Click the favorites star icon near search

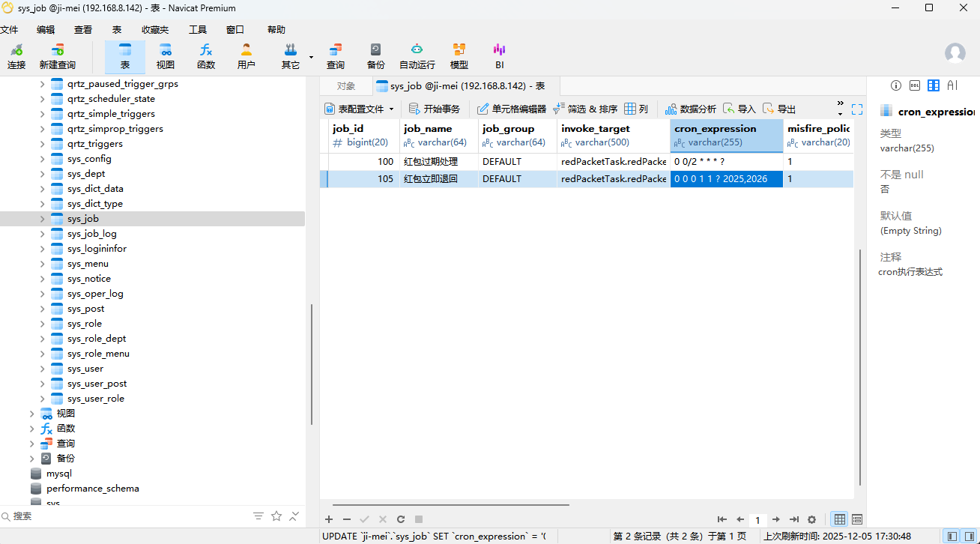pyautogui.click(x=276, y=516)
